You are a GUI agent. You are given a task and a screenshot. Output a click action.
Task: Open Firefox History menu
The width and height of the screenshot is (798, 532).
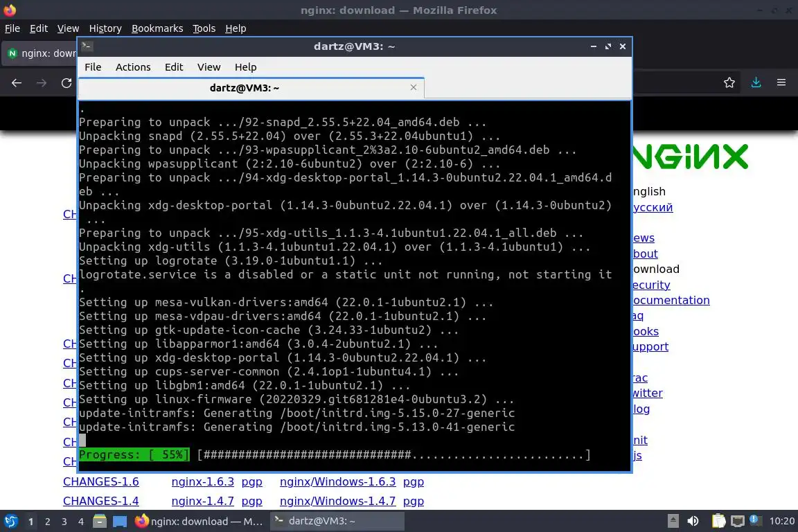105,28
